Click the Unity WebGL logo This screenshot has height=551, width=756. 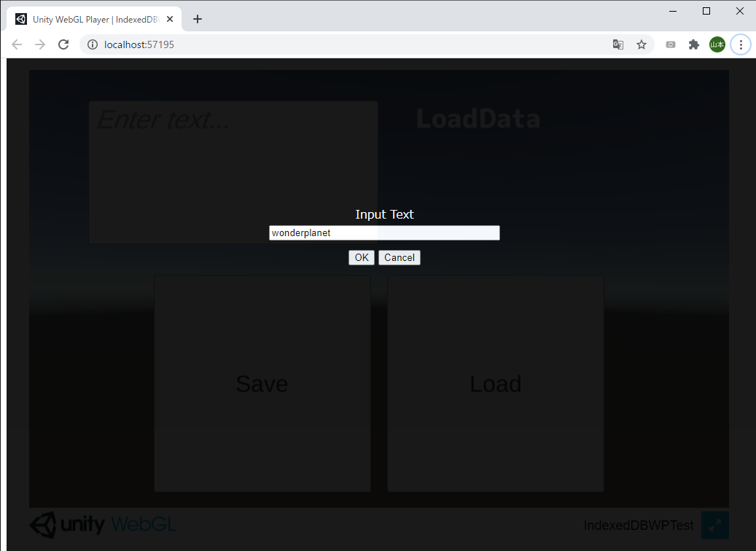pyautogui.click(x=102, y=525)
